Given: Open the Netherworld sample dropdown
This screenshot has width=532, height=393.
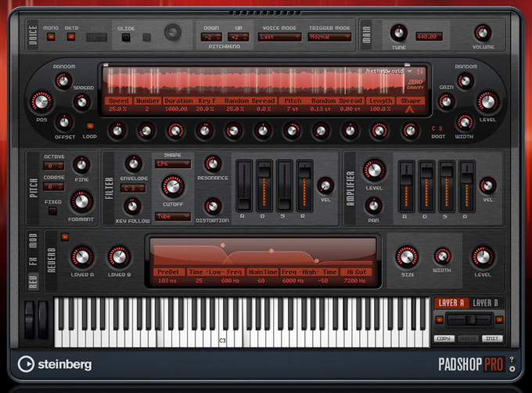Looking at the screenshot, I should [x=388, y=71].
